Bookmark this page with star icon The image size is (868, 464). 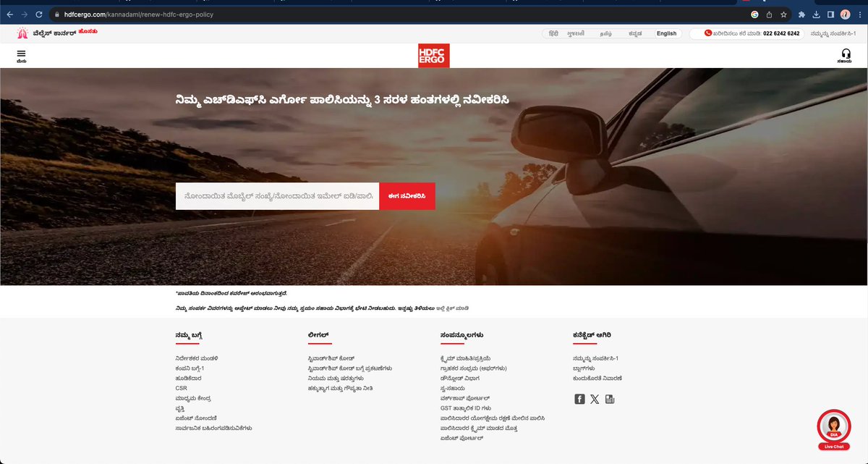point(783,14)
